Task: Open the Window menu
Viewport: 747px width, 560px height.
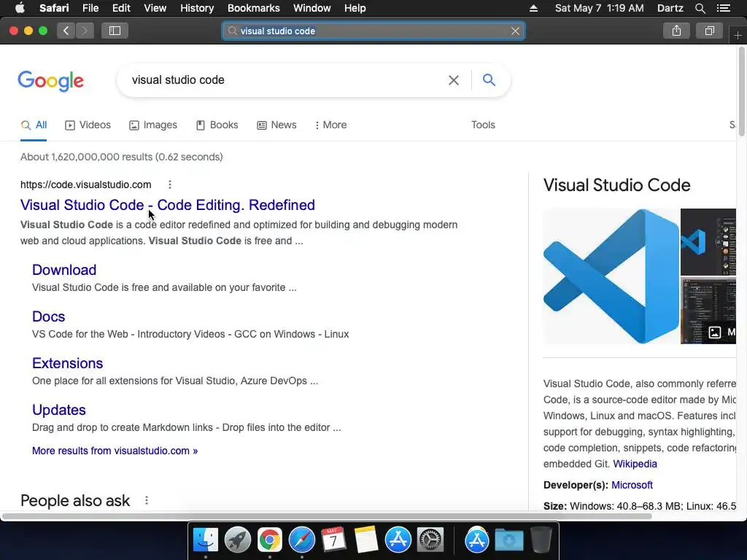Action: click(x=312, y=8)
